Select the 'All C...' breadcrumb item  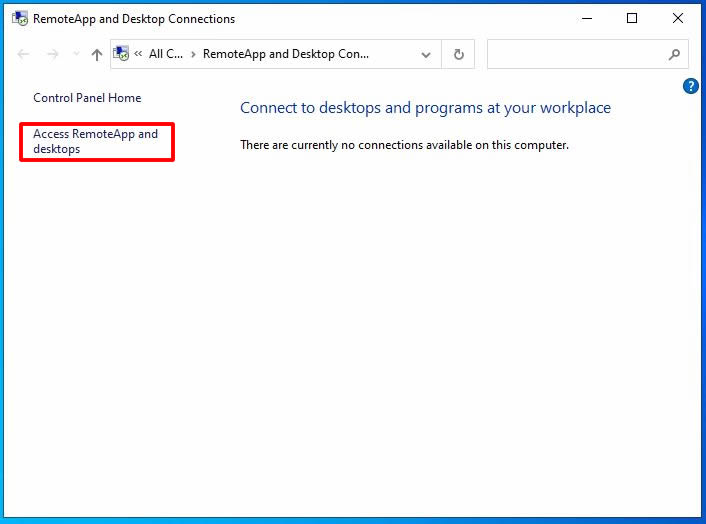click(x=166, y=54)
